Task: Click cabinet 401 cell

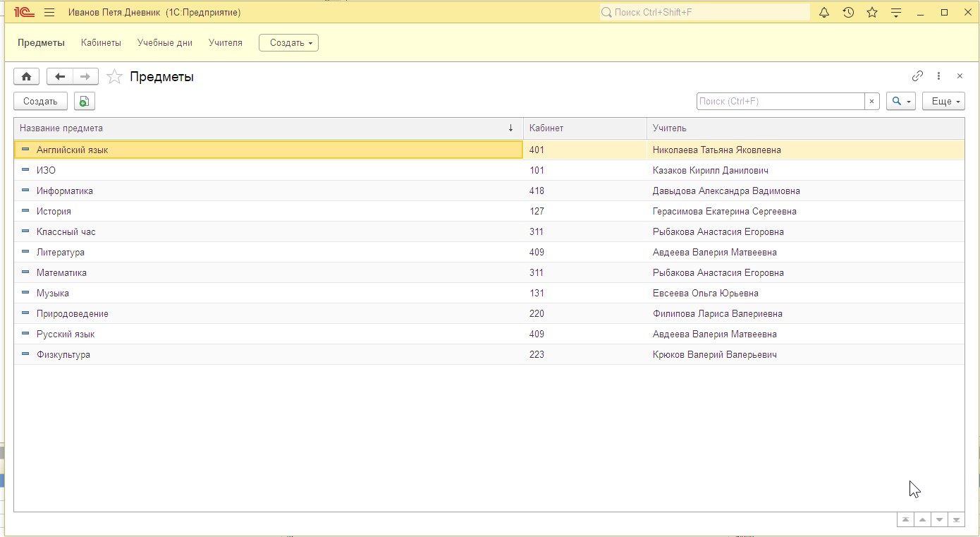Action: tap(585, 150)
